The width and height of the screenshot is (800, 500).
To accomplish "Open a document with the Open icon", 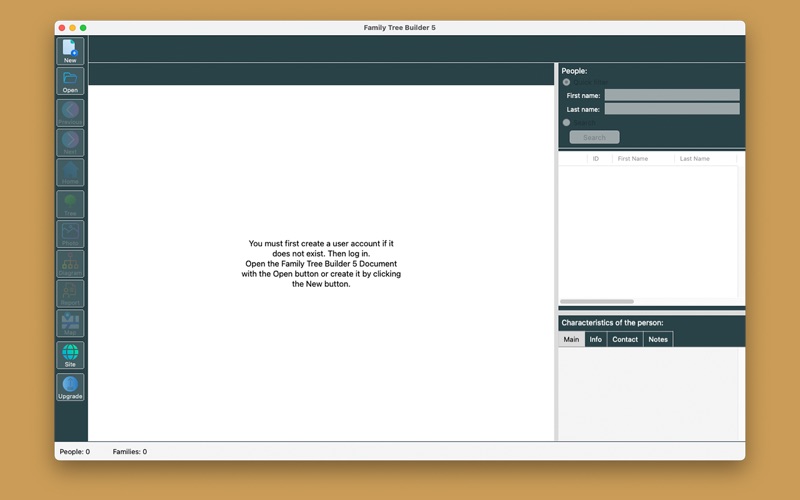I will coord(70,82).
